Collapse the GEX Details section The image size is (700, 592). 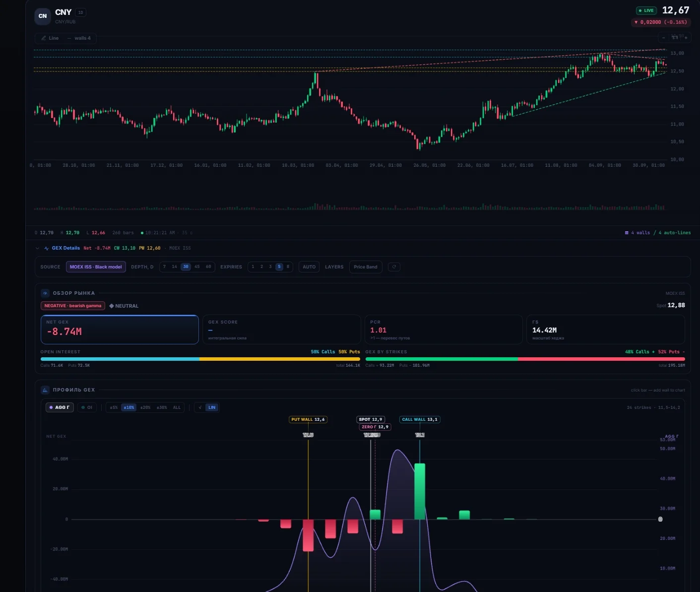37,248
